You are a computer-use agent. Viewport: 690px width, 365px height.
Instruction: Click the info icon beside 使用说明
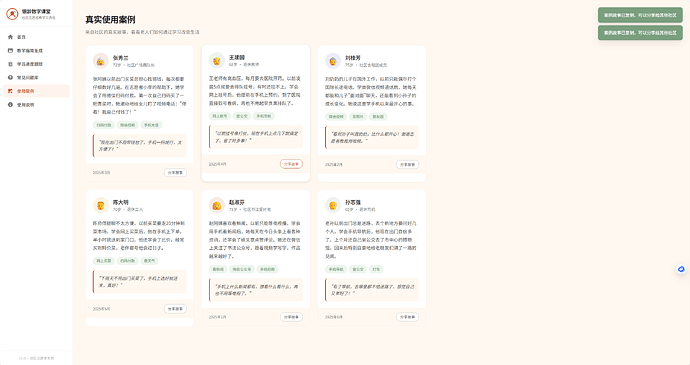[10, 105]
